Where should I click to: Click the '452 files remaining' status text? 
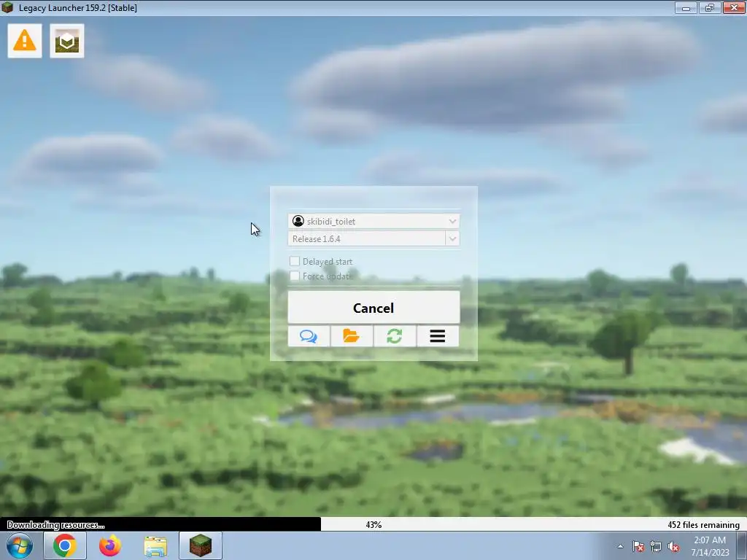pyautogui.click(x=704, y=525)
